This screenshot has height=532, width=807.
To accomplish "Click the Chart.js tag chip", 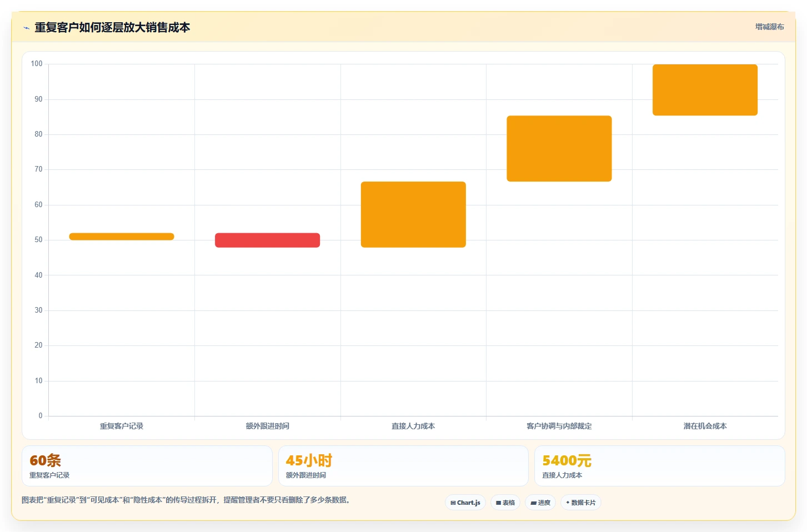I will coord(465,503).
